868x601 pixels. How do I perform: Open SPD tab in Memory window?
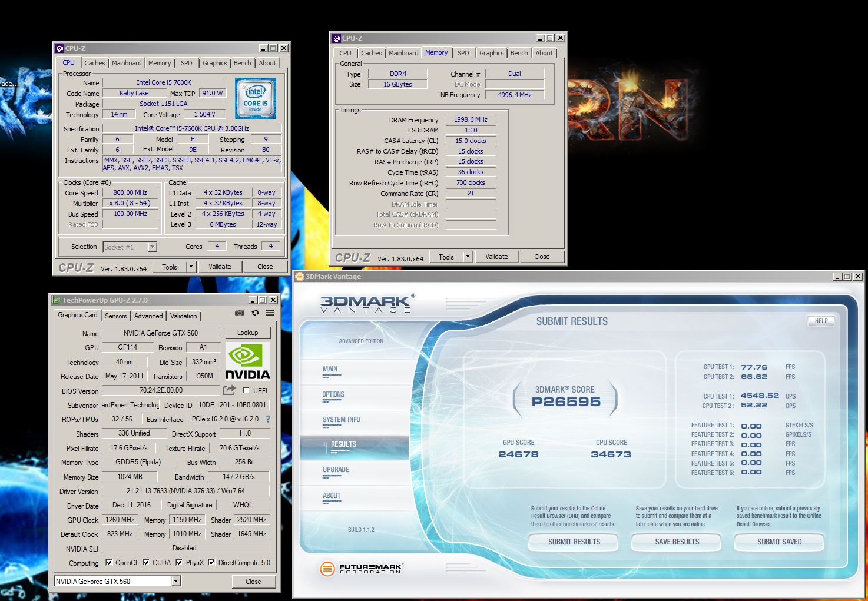pyautogui.click(x=463, y=53)
